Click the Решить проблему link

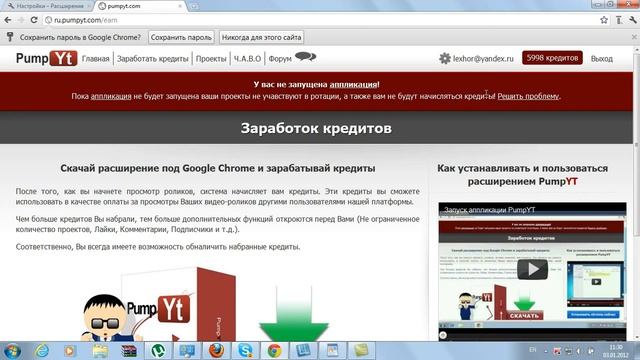click(528, 96)
